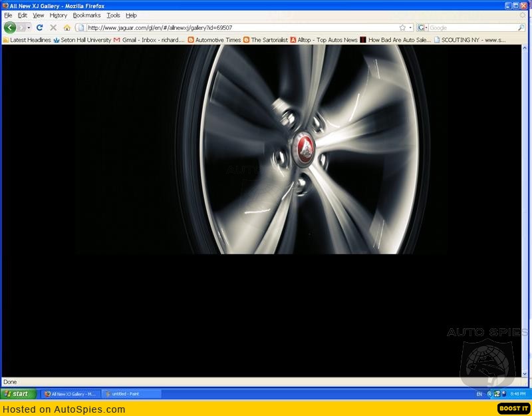Open the Tools menu
Screen dimensions: 532x416
point(113,15)
